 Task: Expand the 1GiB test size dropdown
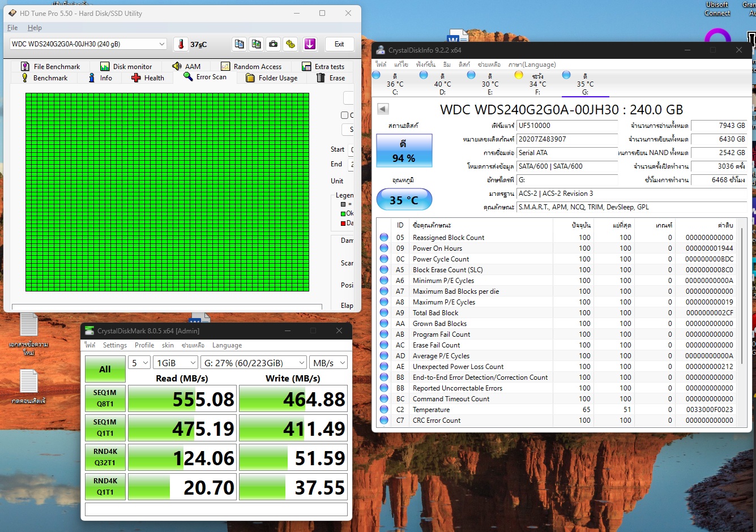176,363
